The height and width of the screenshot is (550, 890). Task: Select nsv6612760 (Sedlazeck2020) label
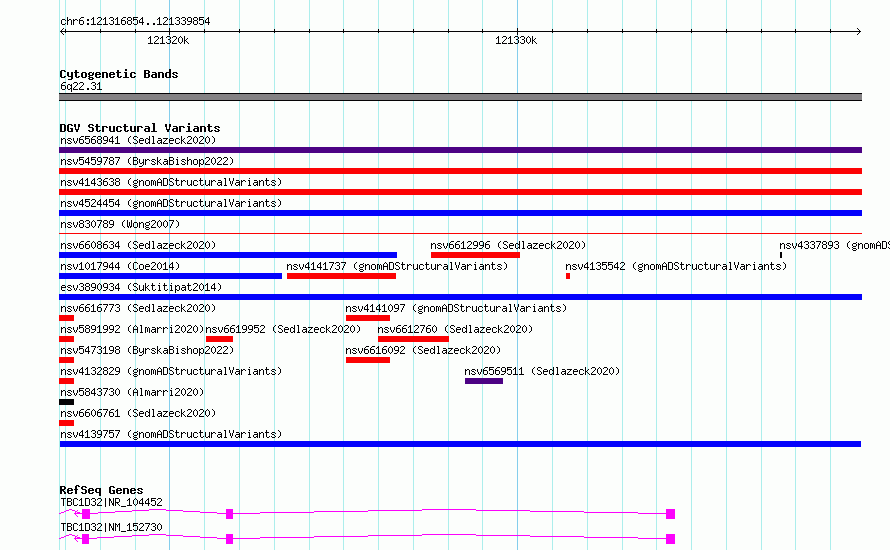tap(455, 329)
